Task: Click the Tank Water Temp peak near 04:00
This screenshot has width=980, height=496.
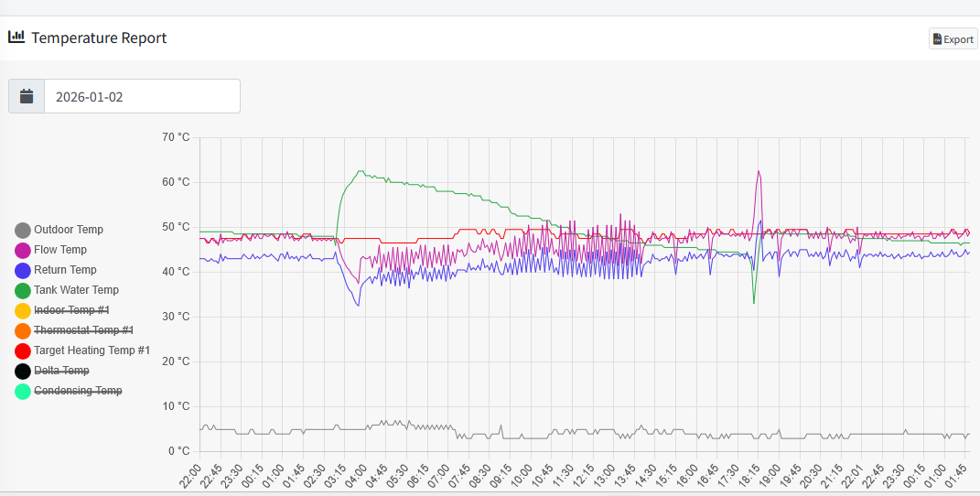Action: click(361, 171)
